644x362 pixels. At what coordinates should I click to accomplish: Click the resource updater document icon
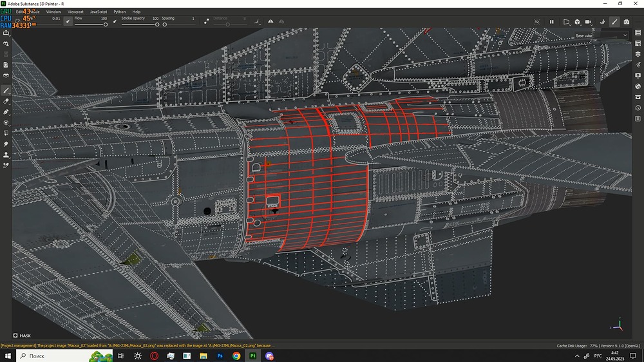[6, 65]
